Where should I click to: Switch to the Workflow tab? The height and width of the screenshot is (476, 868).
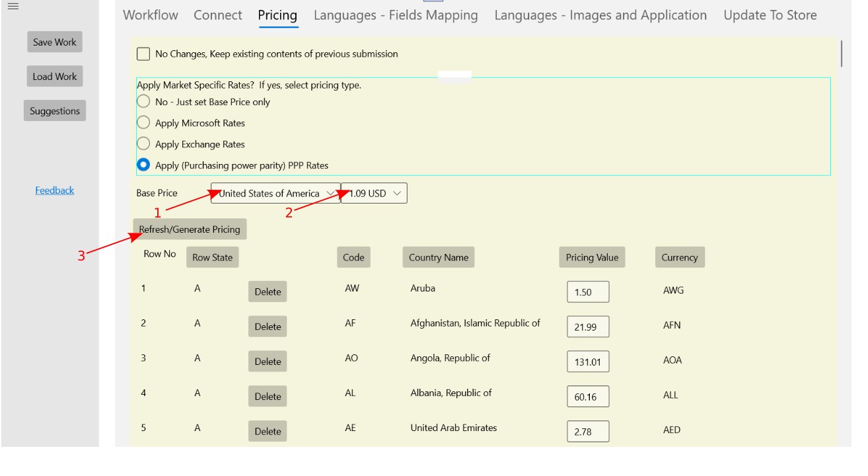point(151,15)
